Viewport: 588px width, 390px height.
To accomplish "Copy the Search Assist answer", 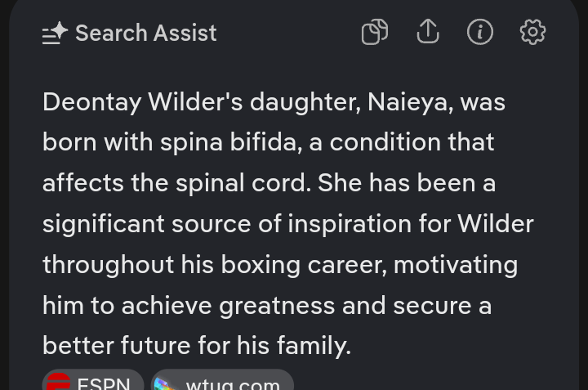I will 375,32.
